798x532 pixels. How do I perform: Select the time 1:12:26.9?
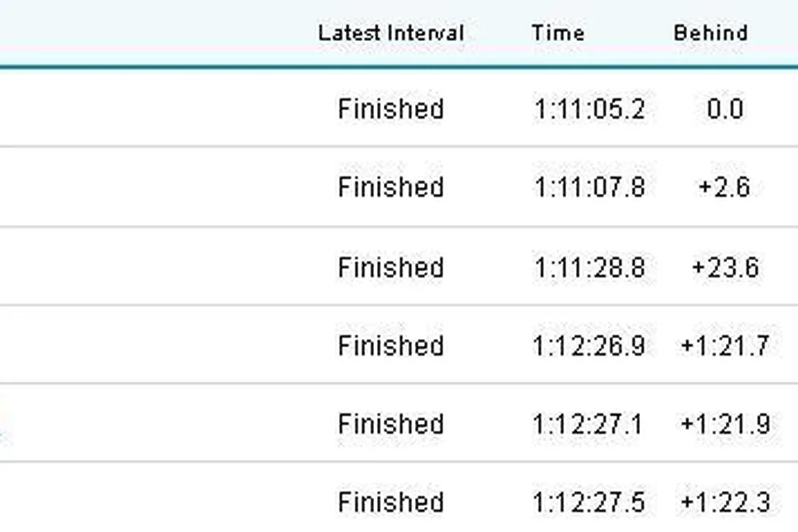pyautogui.click(x=589, y=346)
